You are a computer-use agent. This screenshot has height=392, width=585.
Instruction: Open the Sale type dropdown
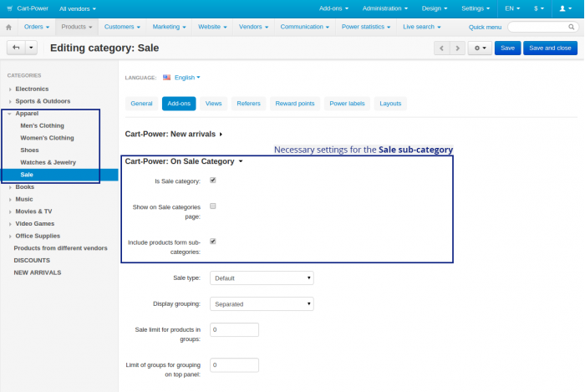[x=262, y=277]
